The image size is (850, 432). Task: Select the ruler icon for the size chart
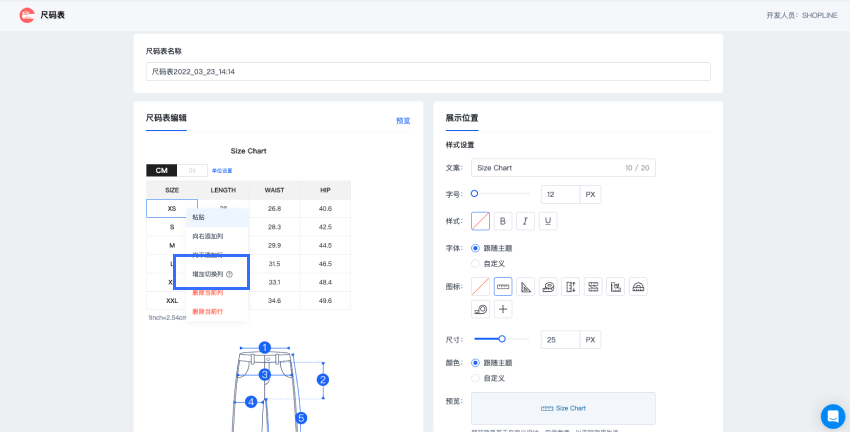coord(503,287)
